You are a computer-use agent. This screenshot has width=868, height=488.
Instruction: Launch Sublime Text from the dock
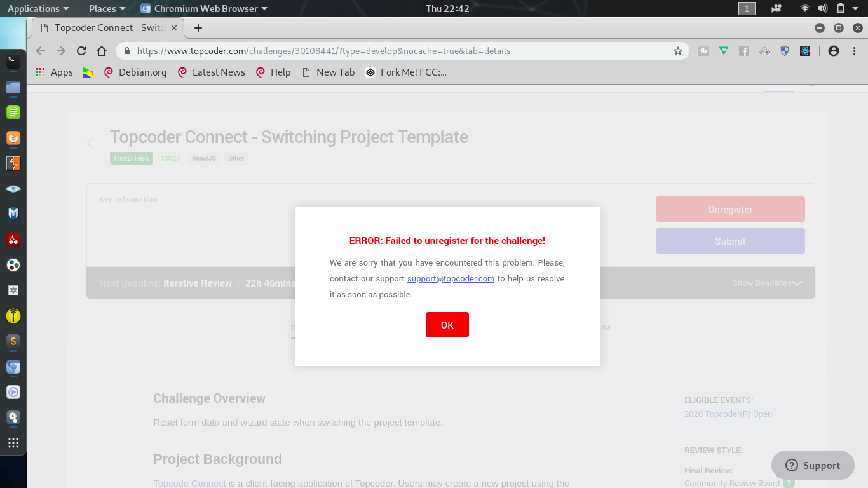[13, 341]
